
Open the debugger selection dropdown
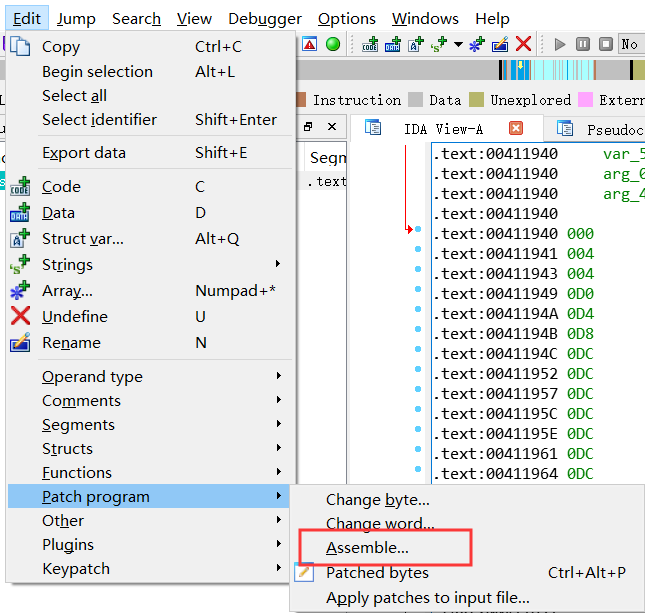click(632, 44)
